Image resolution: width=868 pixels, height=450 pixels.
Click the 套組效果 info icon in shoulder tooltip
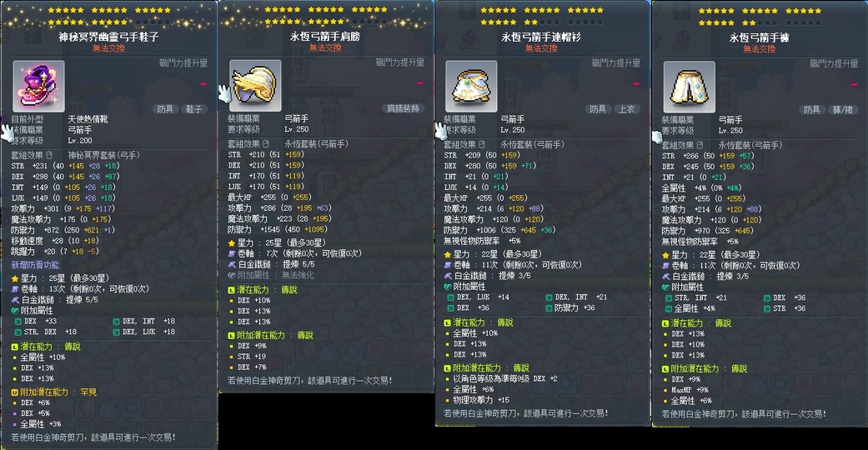266,143
